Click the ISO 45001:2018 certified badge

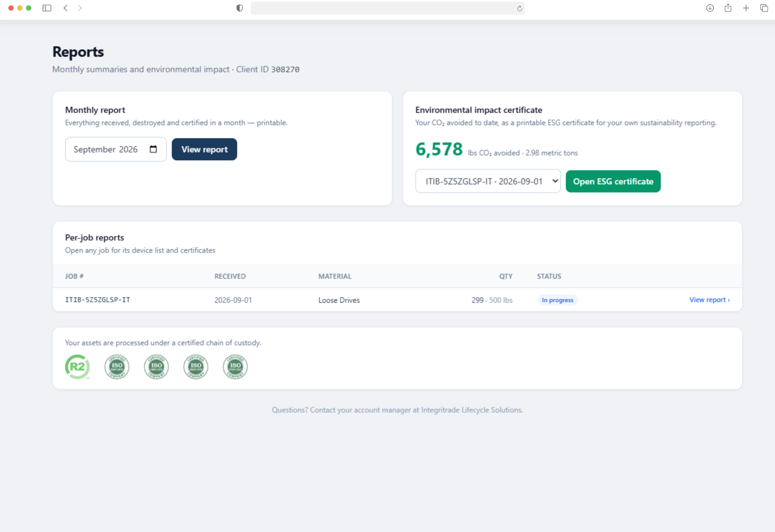pyautogui.click(x=196, y=367)
